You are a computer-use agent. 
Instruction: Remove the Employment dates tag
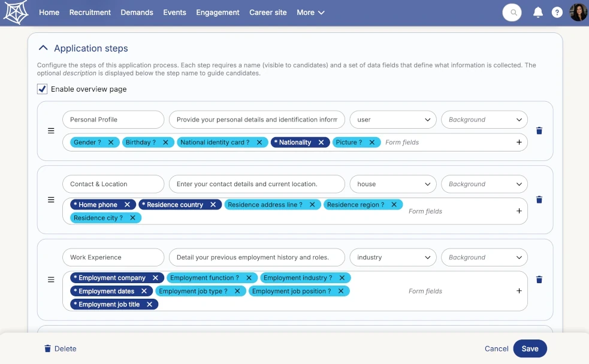[144, 291]
